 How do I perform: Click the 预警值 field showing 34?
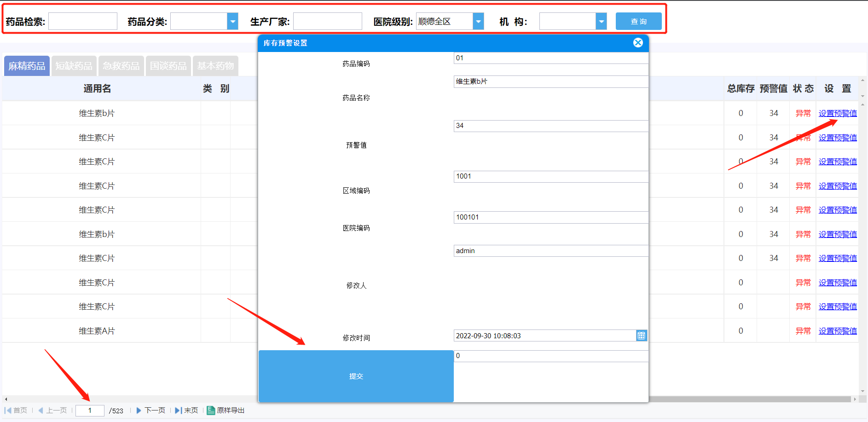pyautogui.click(x=551, y=126)
